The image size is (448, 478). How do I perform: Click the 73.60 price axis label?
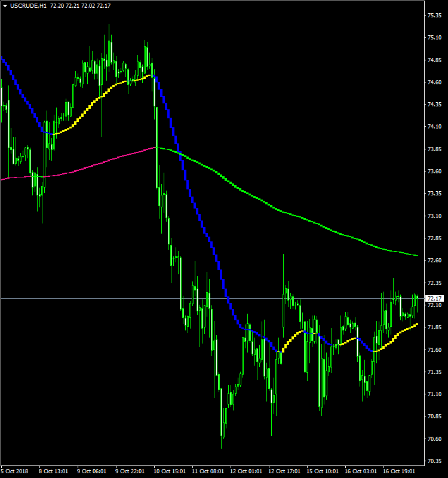(435, 171)
